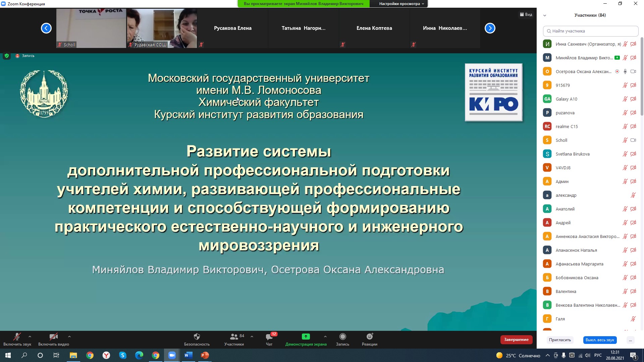Select Инна Николаев... participant tile

tap(445, 28)
